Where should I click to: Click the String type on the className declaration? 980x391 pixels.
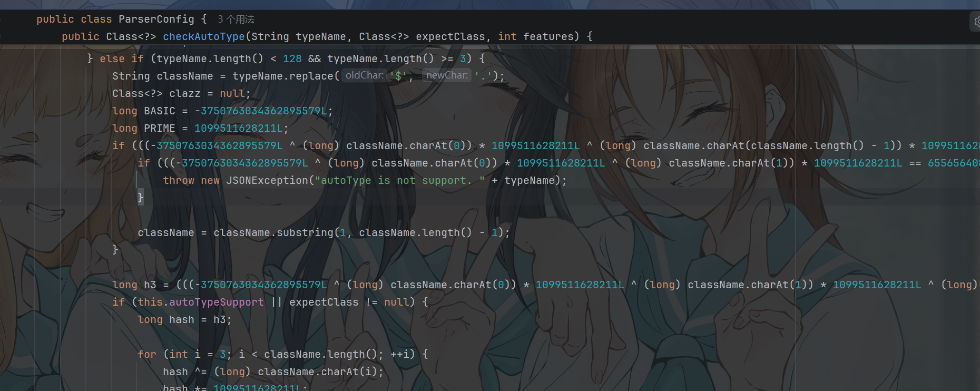point(131,76)
